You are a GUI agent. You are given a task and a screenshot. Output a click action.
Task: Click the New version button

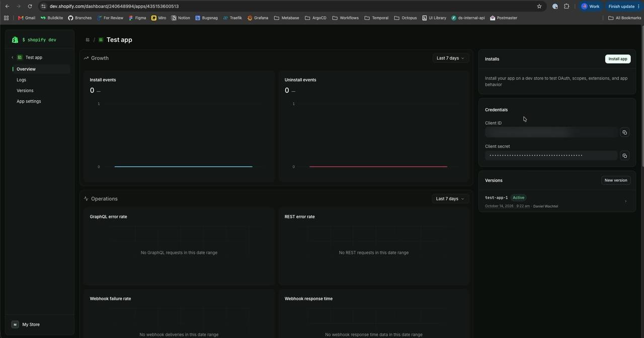pos(616,180)
